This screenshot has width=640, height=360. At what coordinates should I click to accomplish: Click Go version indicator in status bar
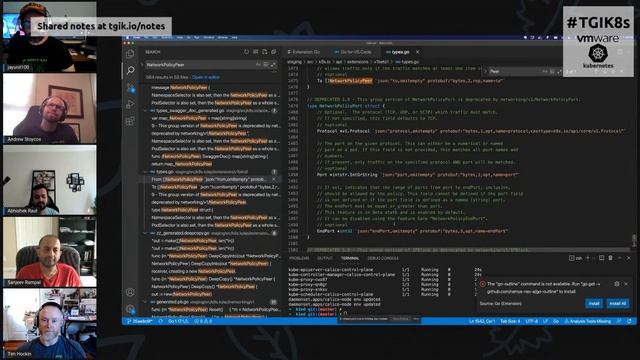click(x=178, y=321)
